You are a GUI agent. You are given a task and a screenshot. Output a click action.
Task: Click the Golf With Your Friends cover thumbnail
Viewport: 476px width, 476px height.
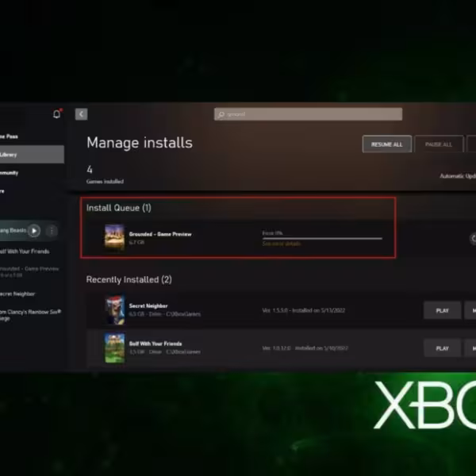114,348
